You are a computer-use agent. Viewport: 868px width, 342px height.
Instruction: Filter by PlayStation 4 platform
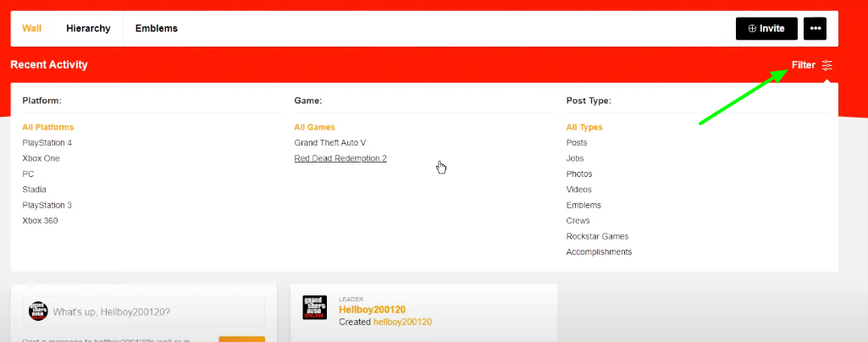(47, 143)
